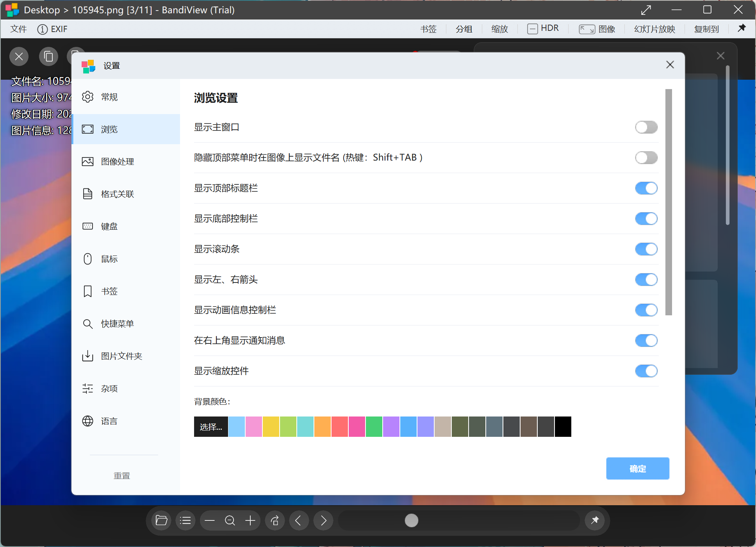This screenshot has width=756, height=547.
Task: Click the 图片文件夹 download folder icon
Action: click(x=88, y=356)
